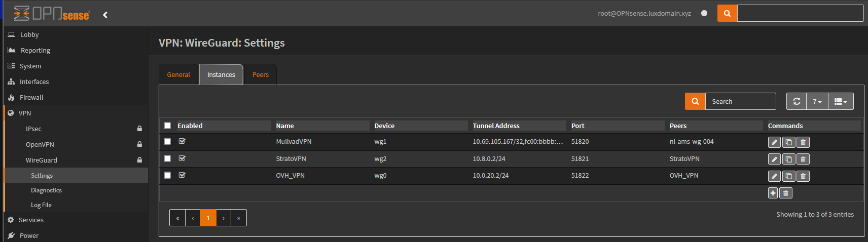Viewport: 868px width, 242px height.
Task: Delete selected instances with bottom trash icon
Action: (x=786, y=193)
